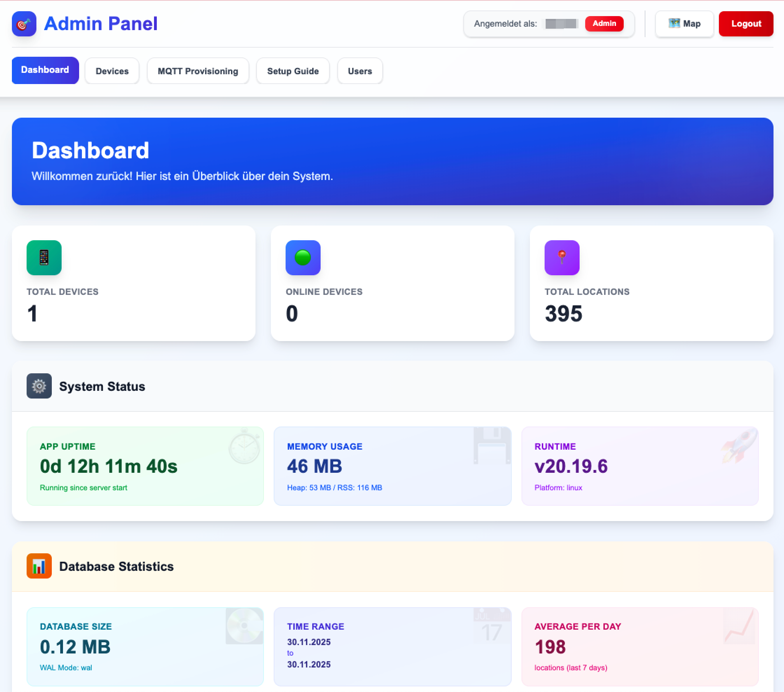
Task: Click the green dot Online Devices icon
Action: [x=303, y=257]
